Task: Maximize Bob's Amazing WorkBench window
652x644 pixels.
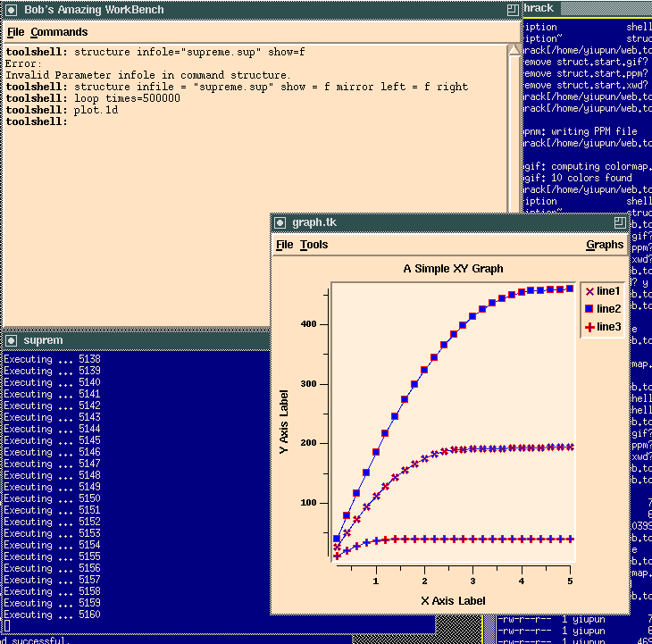Action: 511,9
